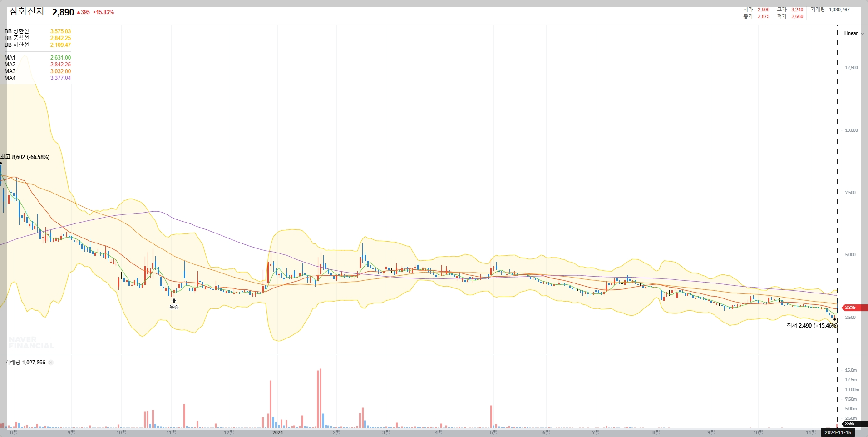Click the 10.00m volume axis label

click(852, 390)
